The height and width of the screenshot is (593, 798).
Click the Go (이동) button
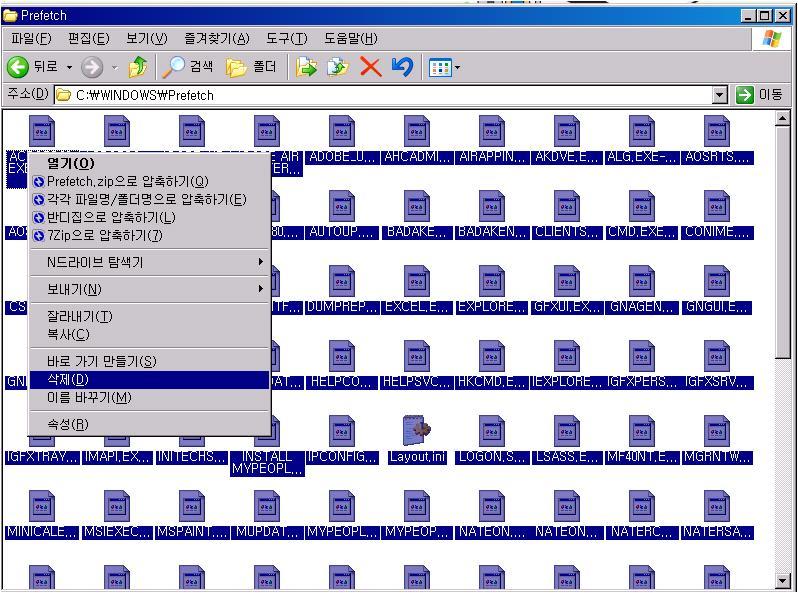[x=759, y=95]
